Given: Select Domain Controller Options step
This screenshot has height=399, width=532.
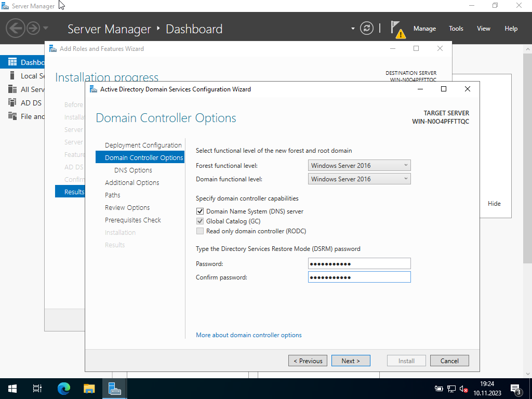Looking at the screenshot, I should point(140,157).
